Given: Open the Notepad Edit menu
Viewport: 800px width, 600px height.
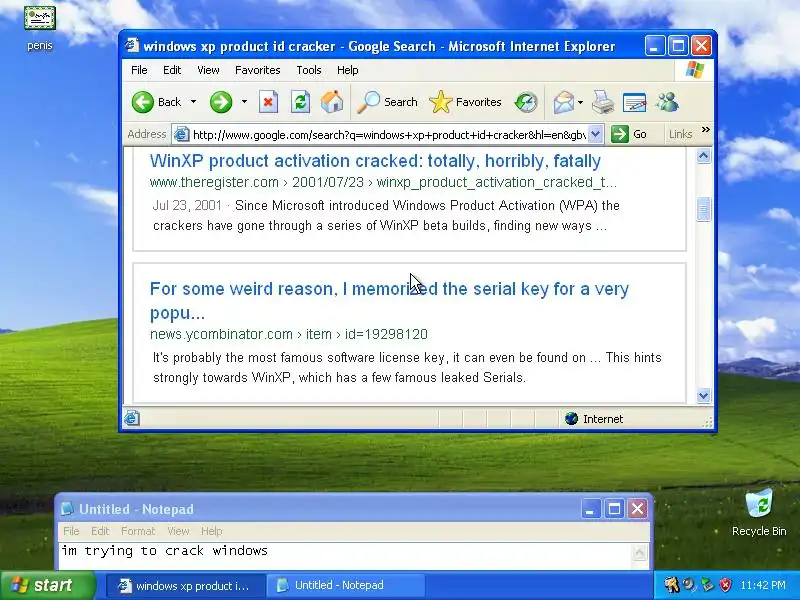Looking at the screenshot, I should 100,531.
